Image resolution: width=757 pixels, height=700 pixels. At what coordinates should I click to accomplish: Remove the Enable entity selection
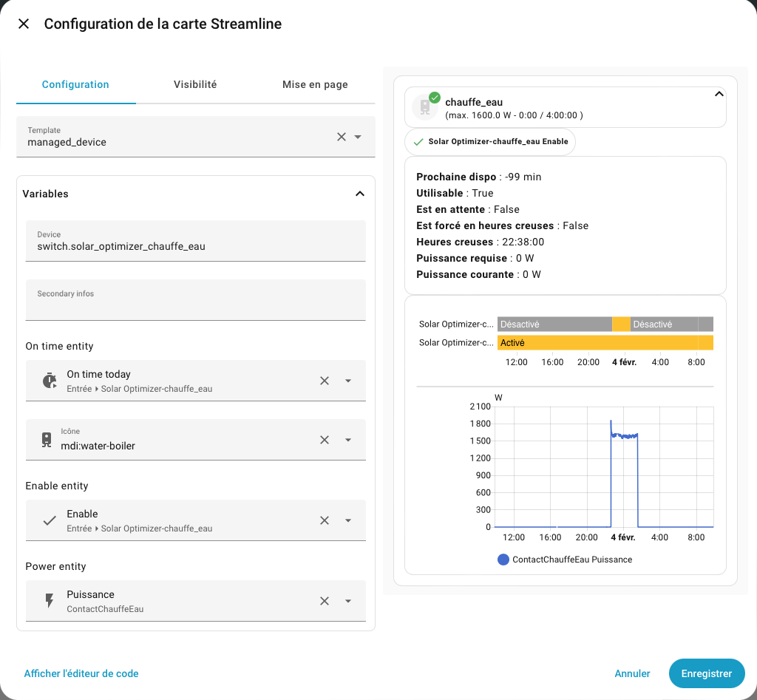324,520
